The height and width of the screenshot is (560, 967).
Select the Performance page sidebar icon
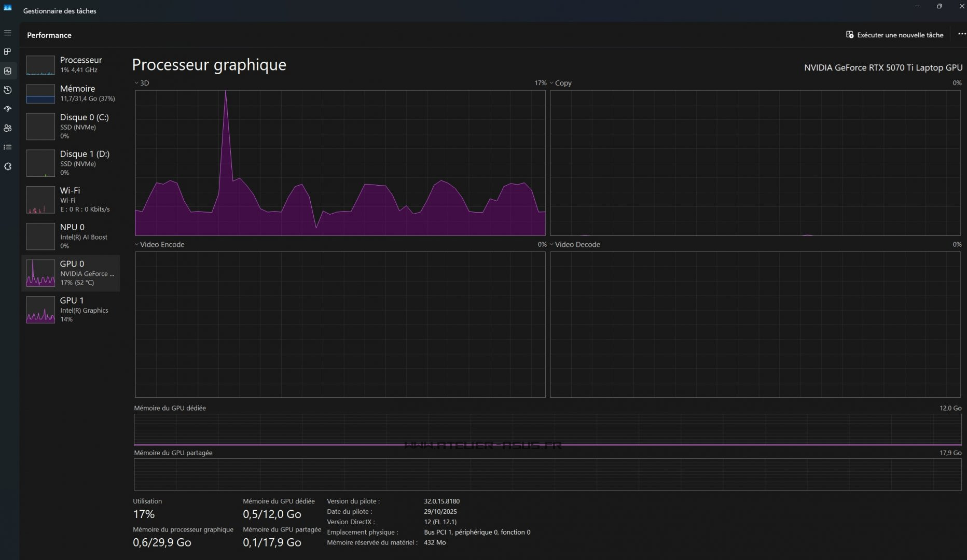tap(8, 71)
